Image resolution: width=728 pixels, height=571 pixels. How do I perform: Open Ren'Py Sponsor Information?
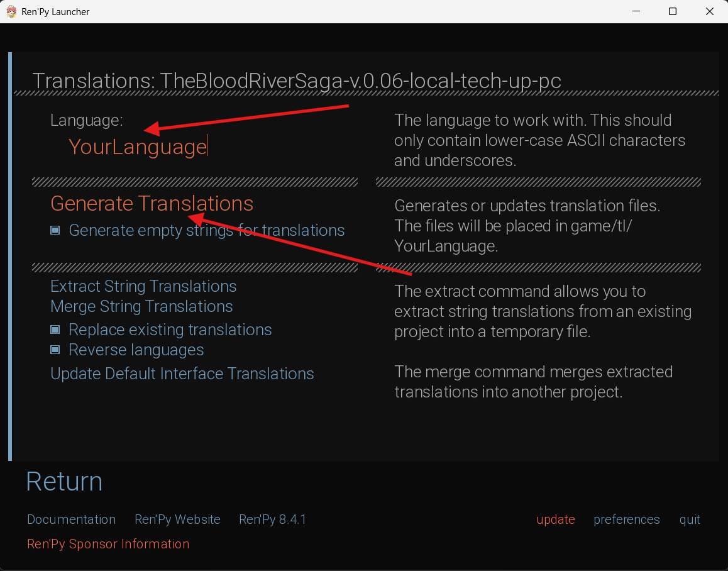pyautogui.click(x=108, y=544)
